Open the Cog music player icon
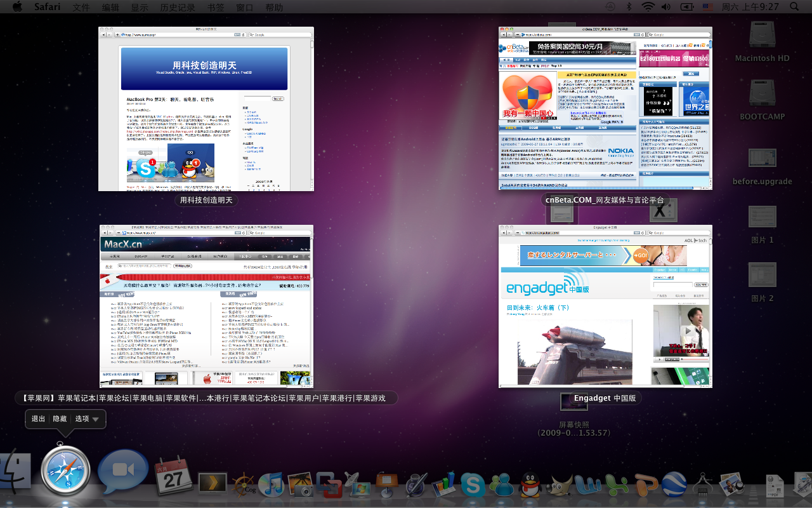Screen dimensions: 812x508 coord(244,484)
